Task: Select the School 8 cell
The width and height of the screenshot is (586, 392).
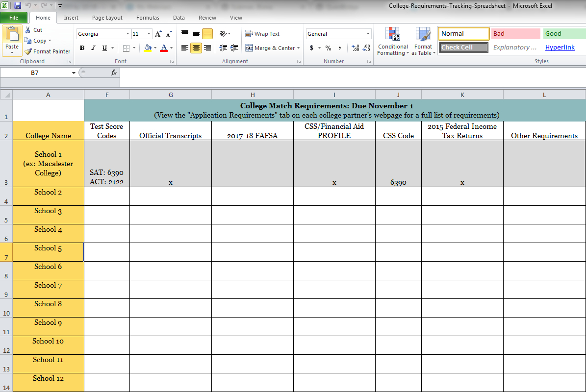Action: pyautogui.click(x=48, y=308)
